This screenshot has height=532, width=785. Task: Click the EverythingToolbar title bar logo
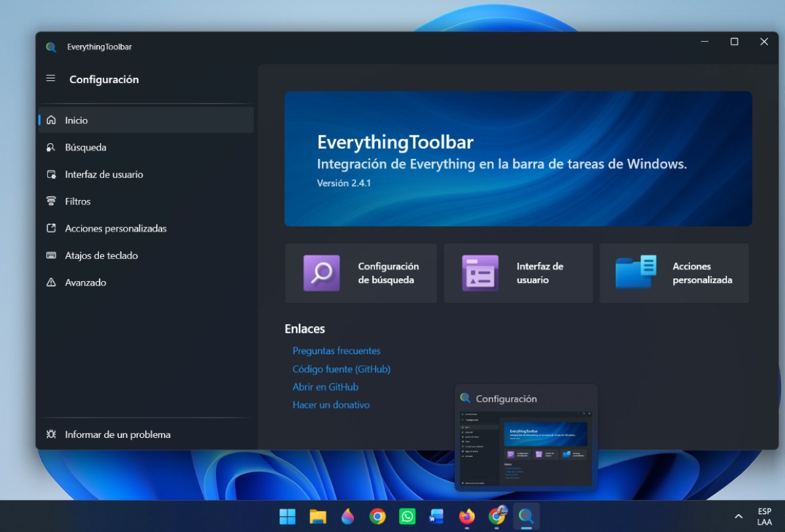tap(51, 47)
